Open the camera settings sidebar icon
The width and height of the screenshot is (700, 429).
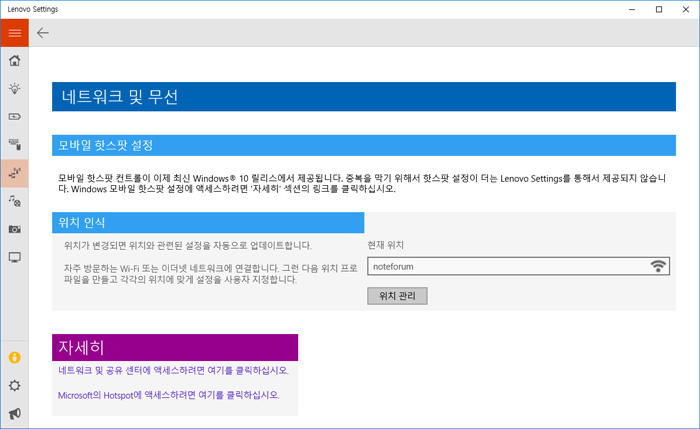(x=14, y=229)
